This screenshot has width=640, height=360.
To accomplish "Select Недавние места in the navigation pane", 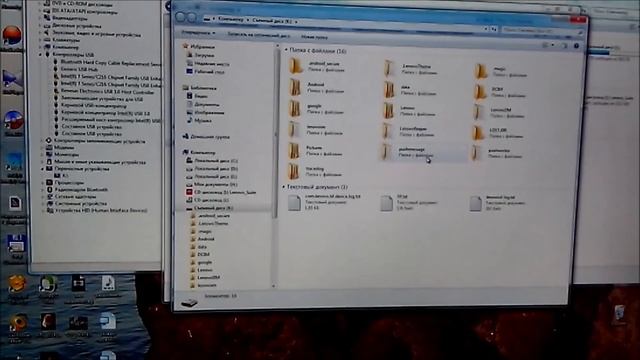I will (209, 64).
